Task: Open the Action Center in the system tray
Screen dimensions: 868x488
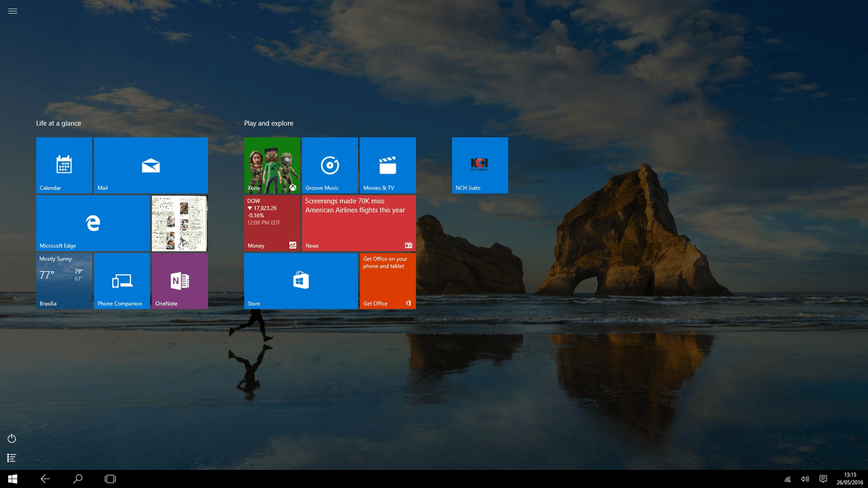Action: 823,479
